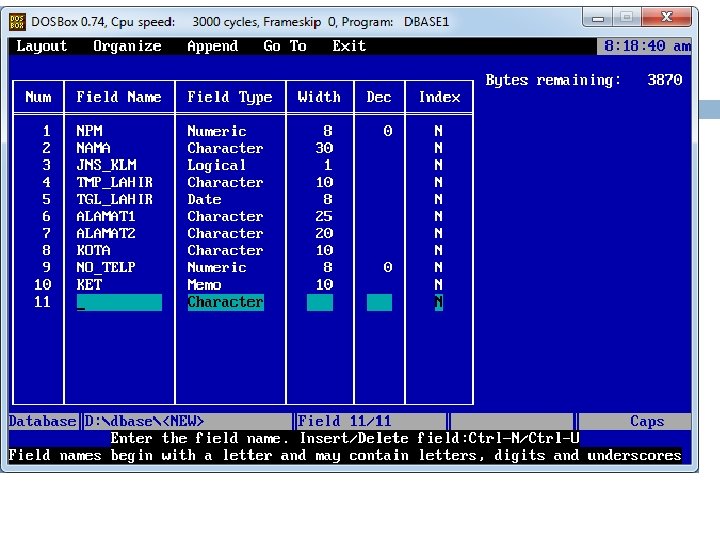
Task: Click the Width column header
Action: coord(319,97)
